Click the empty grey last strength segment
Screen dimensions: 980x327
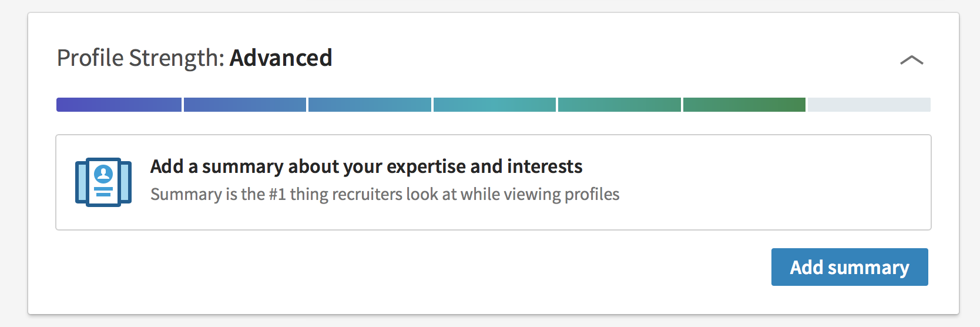click(869, 105)
